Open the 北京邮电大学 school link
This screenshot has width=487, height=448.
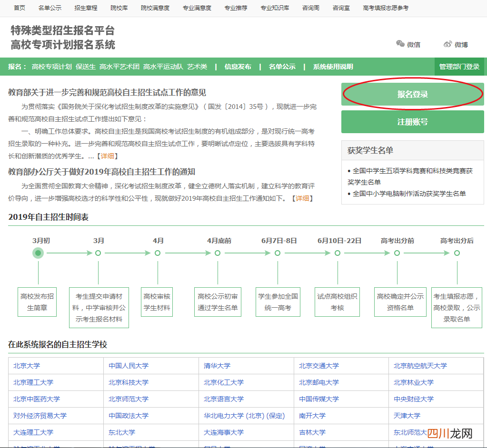[319, 382]
